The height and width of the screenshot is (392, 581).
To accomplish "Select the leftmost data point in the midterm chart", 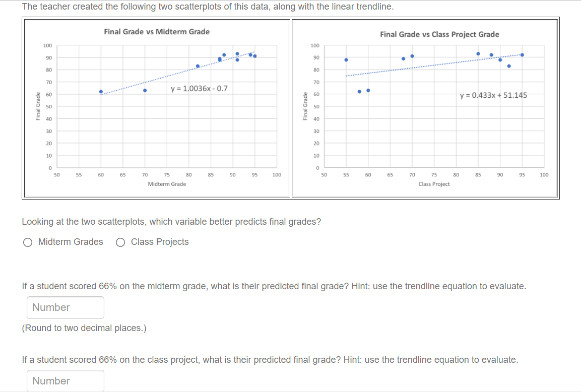I will pyautogui.click(x=100, y=91).
